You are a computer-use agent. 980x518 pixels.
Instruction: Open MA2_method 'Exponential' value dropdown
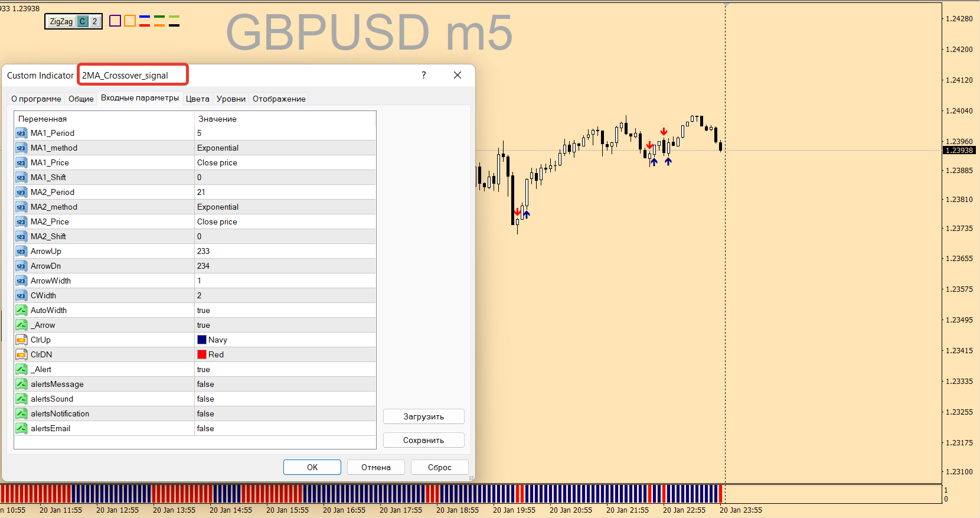pos(285,207)
